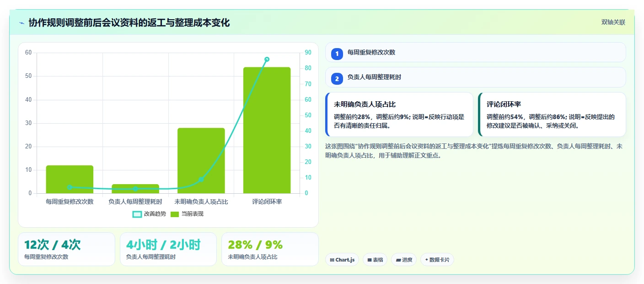The height and width of the screenshot is (284, 644).
Task: Select the numbered item 1 每周重复修改次数
Action: (x=475, y=53)
